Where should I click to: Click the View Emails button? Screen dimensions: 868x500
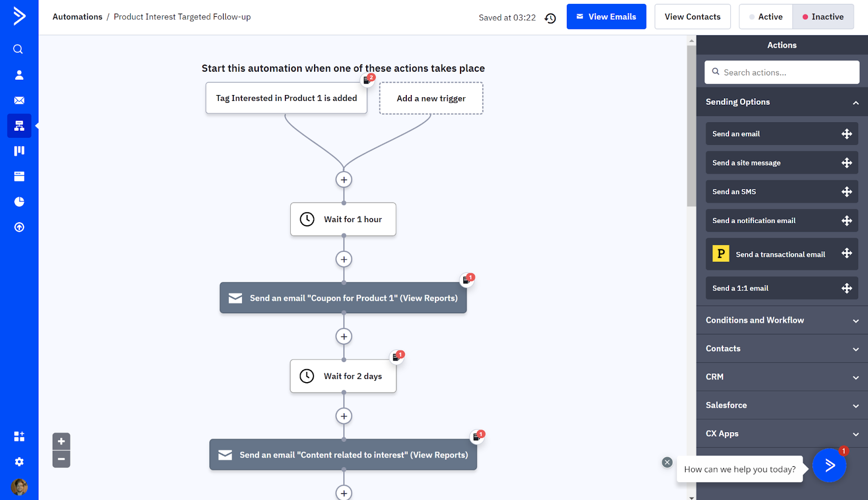pyautogui.click(x=606, y=17)
